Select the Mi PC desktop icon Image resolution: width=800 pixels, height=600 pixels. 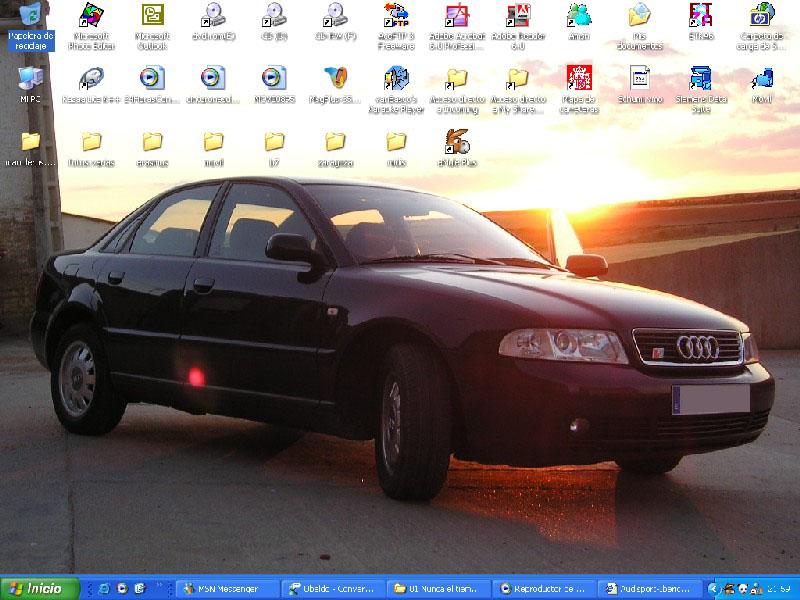coord(31,84)
